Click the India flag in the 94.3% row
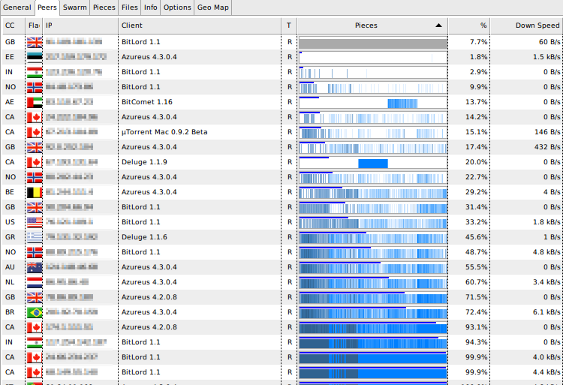Viewport: 563px width, 385px height. tap(34, 343)
